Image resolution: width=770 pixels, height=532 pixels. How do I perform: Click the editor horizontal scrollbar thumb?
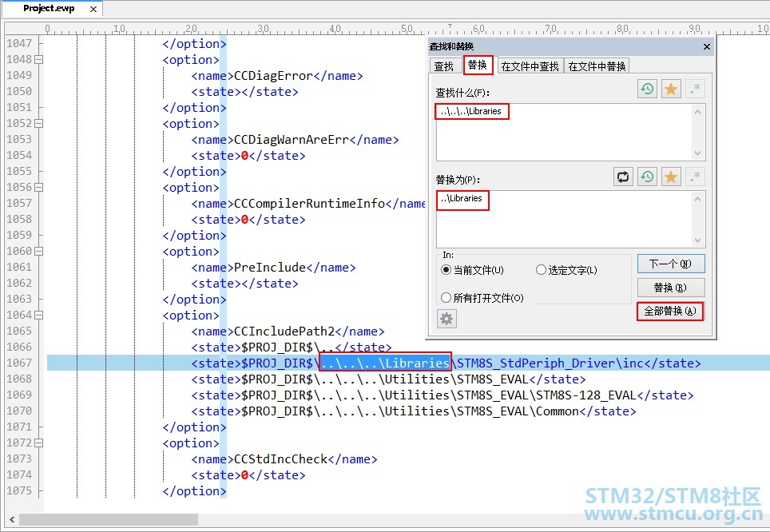(108, 519)
